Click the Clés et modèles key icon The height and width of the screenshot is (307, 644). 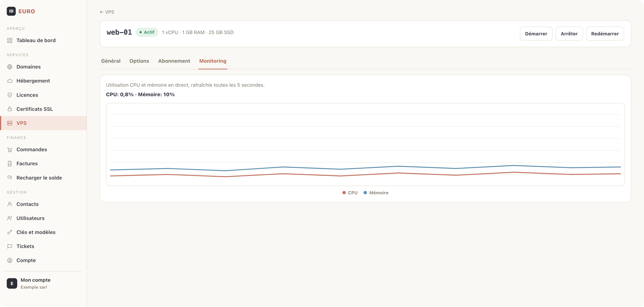tap(10, 232)
